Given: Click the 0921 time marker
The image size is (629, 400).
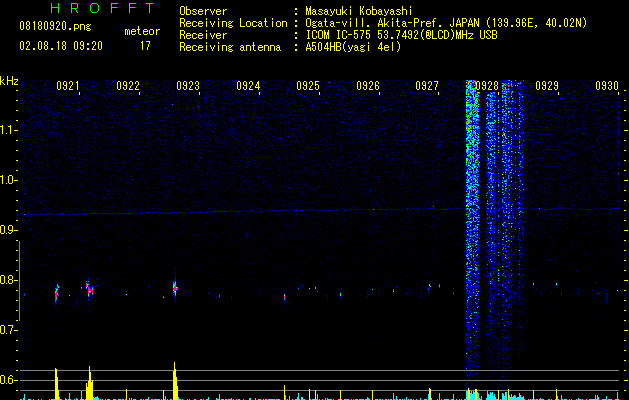Looking at the screenshot, I should (x=68, y=86).
